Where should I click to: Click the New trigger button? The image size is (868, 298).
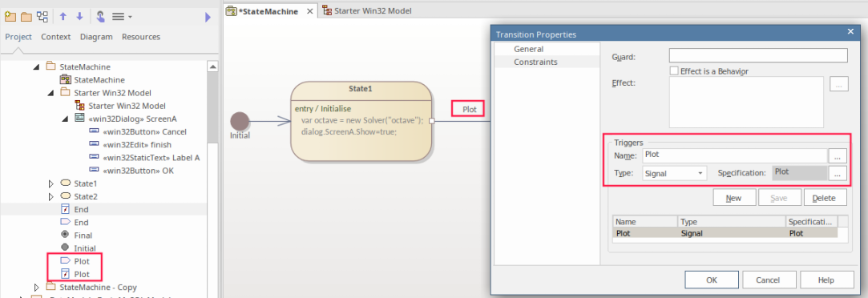733,197
